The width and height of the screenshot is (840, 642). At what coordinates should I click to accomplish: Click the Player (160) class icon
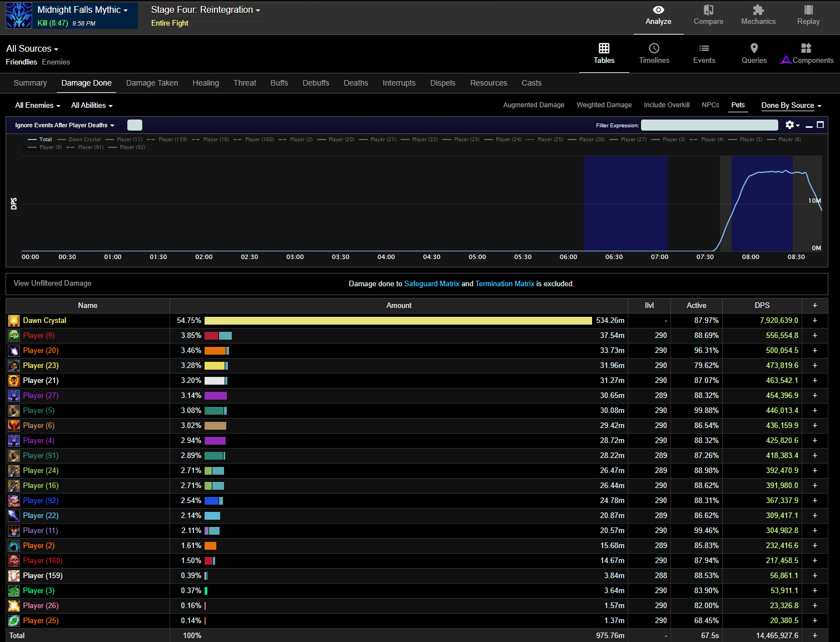pos(14,561)
